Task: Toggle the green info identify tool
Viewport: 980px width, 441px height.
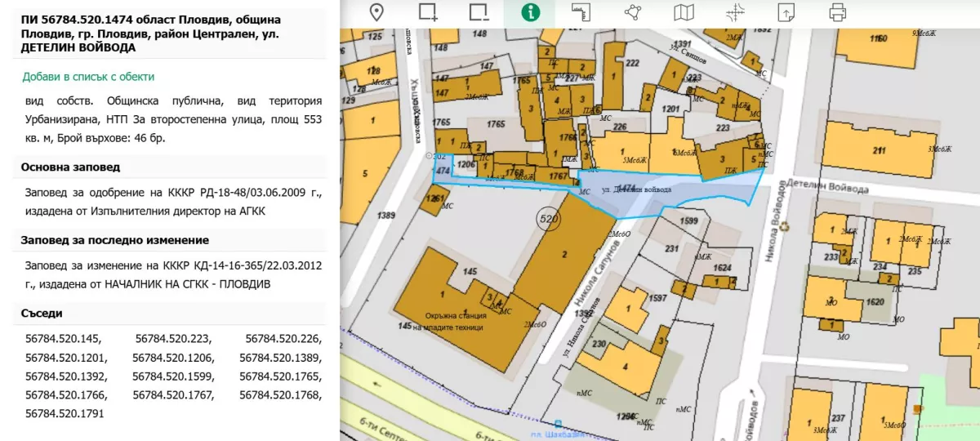Action: (x=531, y=12)
